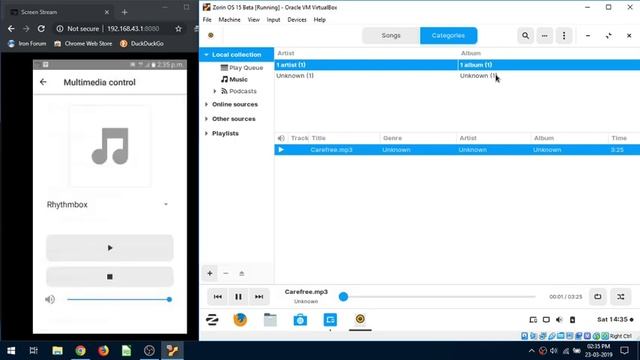Viewport: 640px width, 360px height.
Task: Click Zorin display tray icon
Action: click(x=546, y=320)
